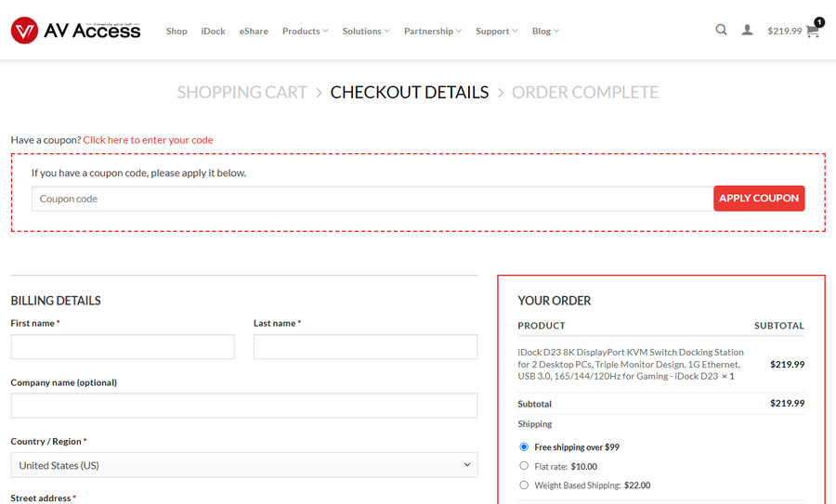This screenshot has width=836, height=504.
Task: Click here to enter your code link
Action: [148, 140]
